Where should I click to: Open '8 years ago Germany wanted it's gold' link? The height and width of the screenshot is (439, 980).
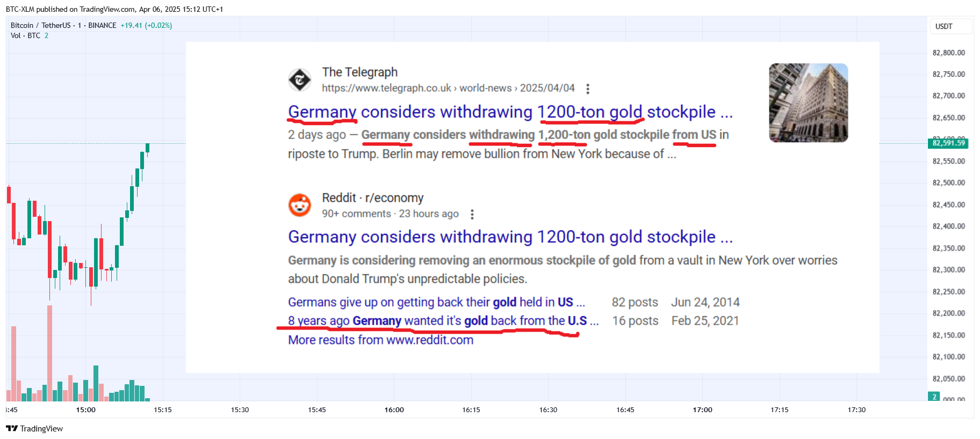pos(443,320)
